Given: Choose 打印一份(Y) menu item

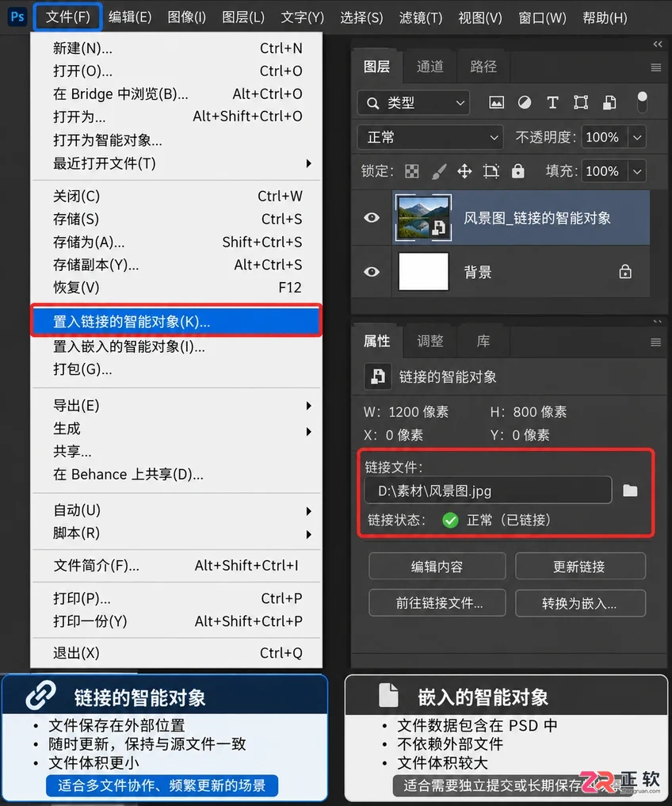Looking at the screenshot, I should point(177,621).
